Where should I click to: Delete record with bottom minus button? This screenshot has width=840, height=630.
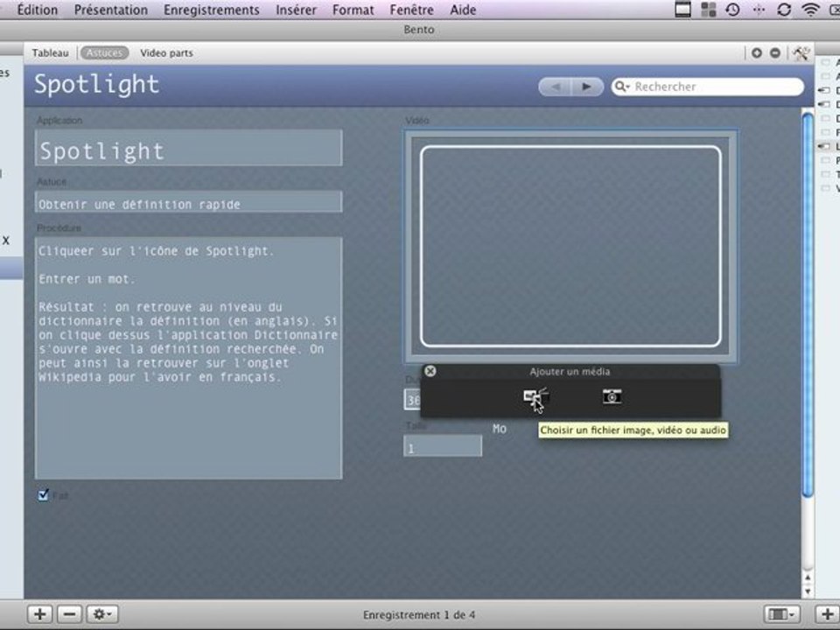point(70,614)
